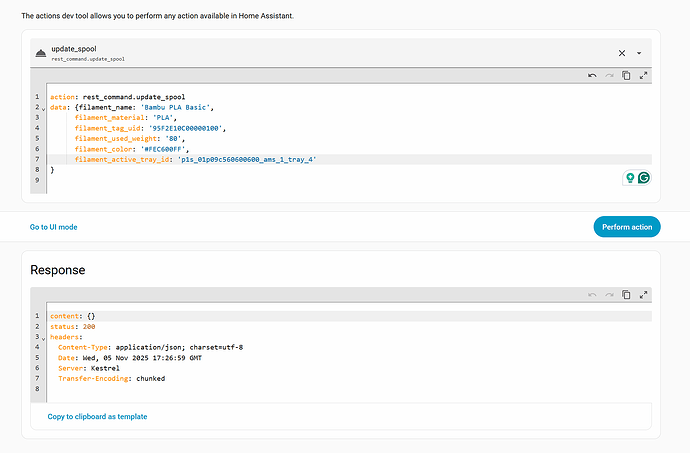The height and width of the screenshot is (453, 690).
Task: Undo in the response editor toolbar
Action: coord(591,295)
